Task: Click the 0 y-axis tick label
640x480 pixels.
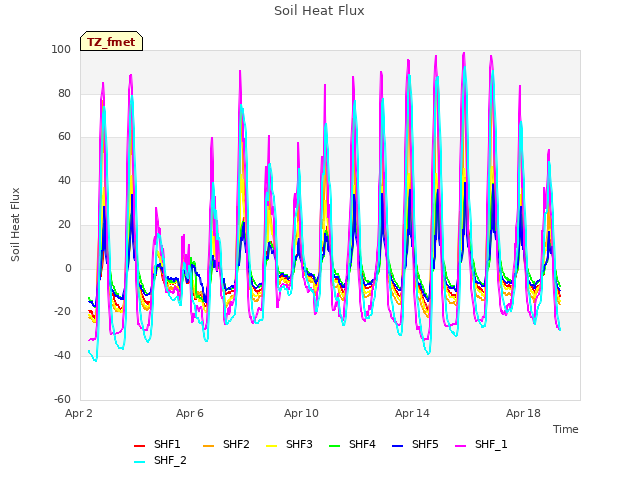Action: pos(68,269)
